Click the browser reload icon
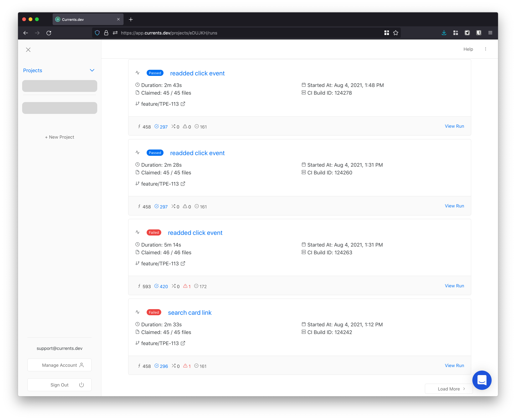516x420 pixels. (49, 33)
